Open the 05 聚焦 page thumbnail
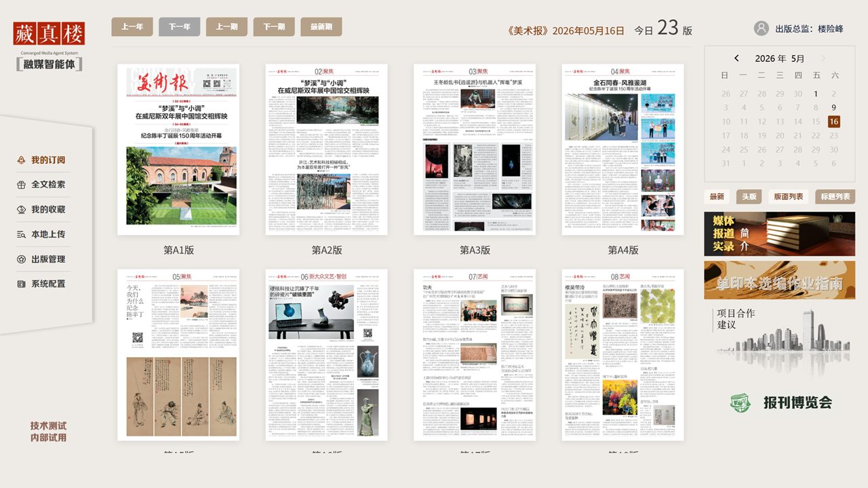 click(178, 354)
